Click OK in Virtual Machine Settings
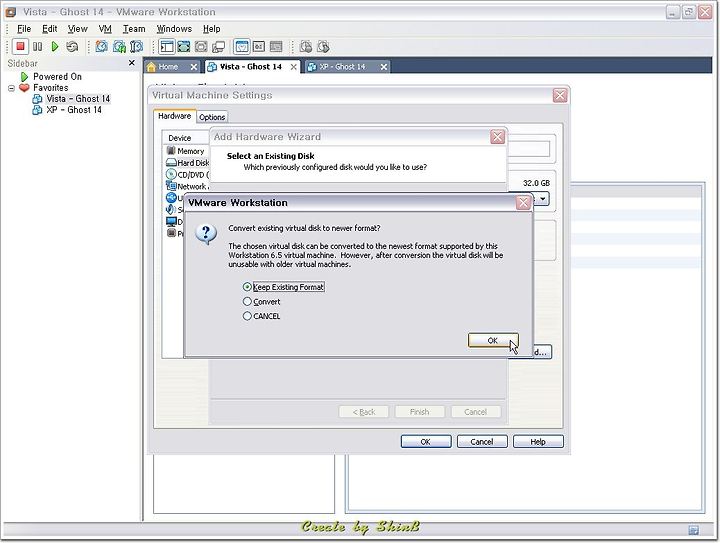The height and width of the screenshot is (543, 720). pyautogui.click(x=426, y=442)
